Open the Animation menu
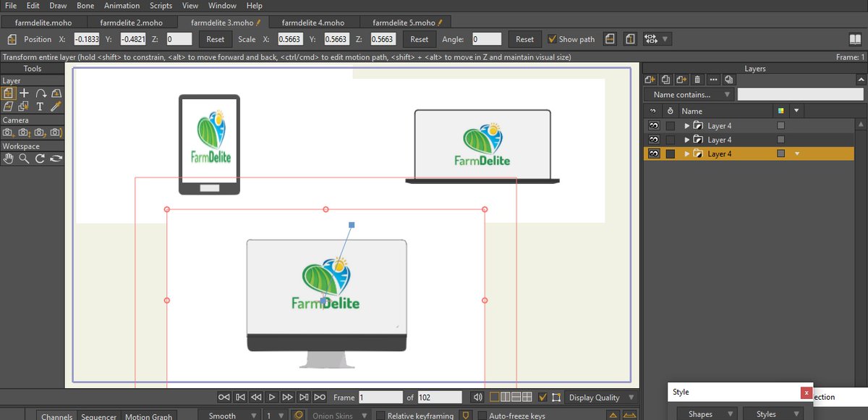868x420 pixels. [x=122, y=6]
